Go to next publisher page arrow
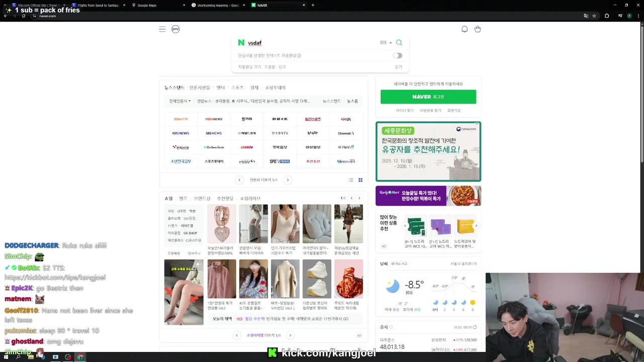 coord(288,180)
